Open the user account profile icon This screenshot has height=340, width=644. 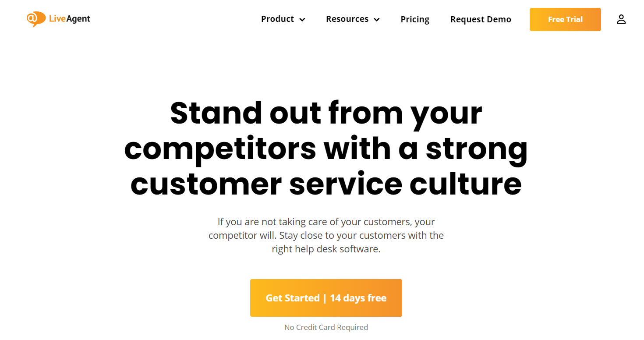(621, 19)
